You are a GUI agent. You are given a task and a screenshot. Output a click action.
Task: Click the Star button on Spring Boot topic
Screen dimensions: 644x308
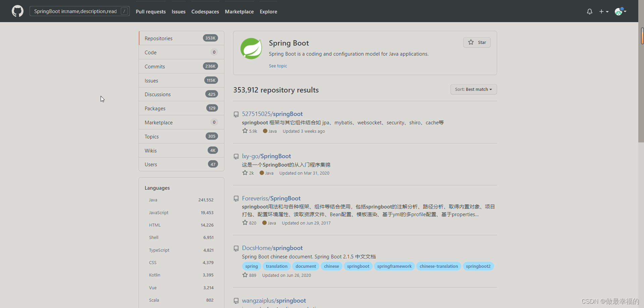pyautogui.click(x=477, y=42)
